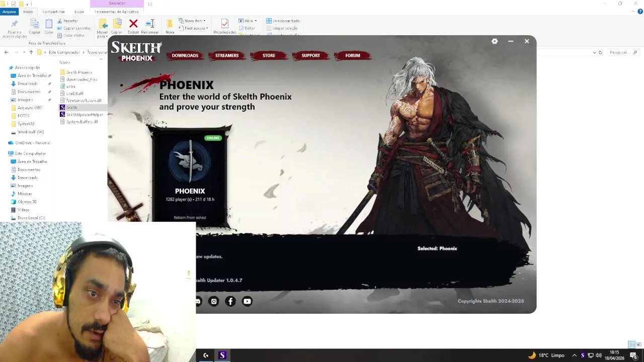644x362 pixels.
Task: Click Recortar in Explorer ribbon
Action: point(67,21)
